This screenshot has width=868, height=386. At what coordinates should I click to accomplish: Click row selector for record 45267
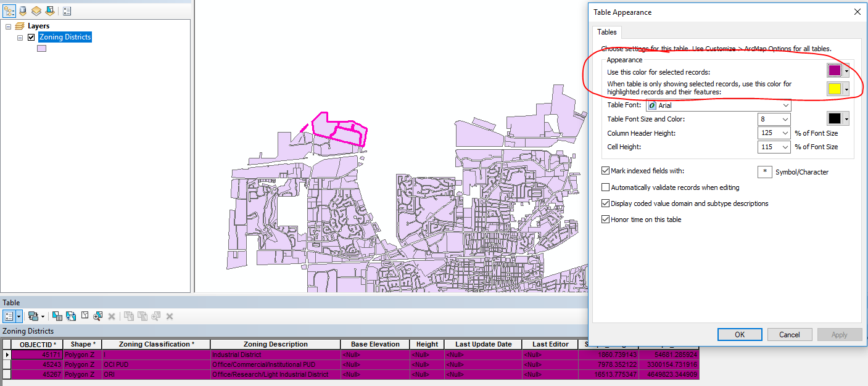click(x=7, y=374)
